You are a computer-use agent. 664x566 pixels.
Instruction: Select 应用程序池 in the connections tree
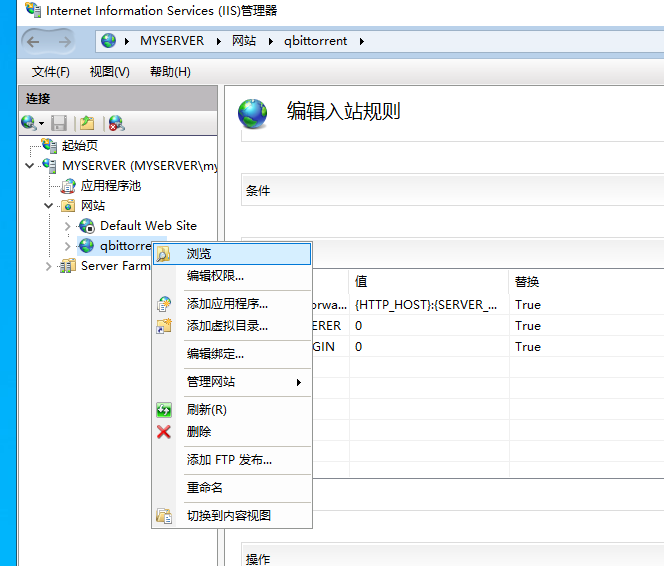click(x=110, y=185)
